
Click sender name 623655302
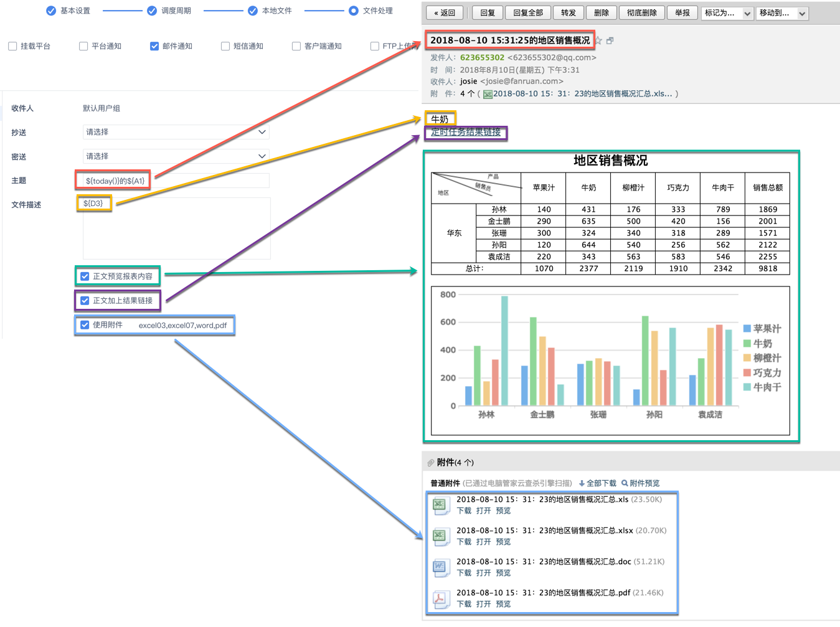tap(482, 57)
